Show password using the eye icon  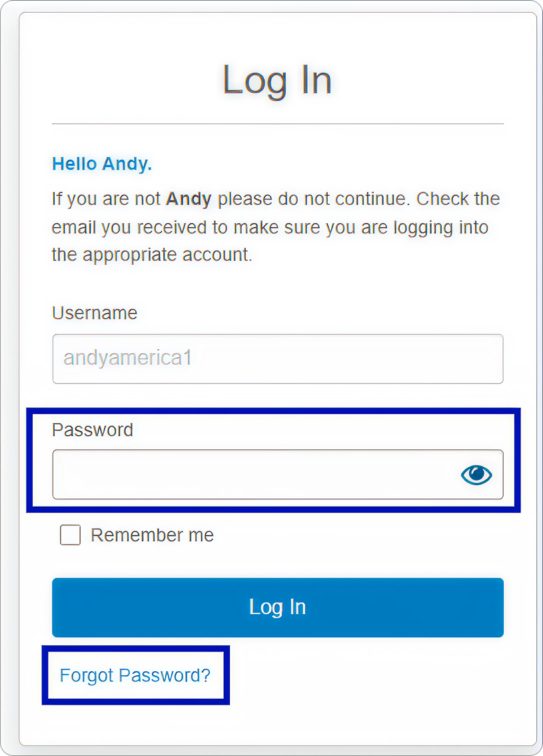click(x=476, y=475)
